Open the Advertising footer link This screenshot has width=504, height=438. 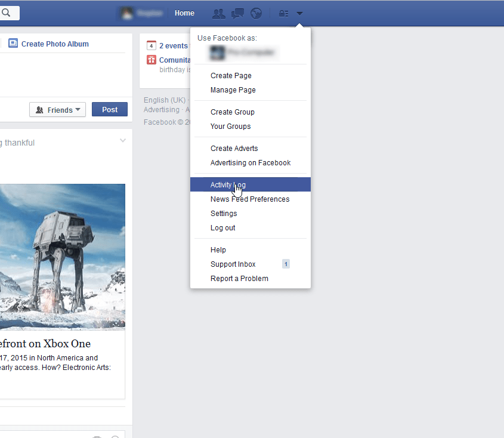(x=162, y=110)
